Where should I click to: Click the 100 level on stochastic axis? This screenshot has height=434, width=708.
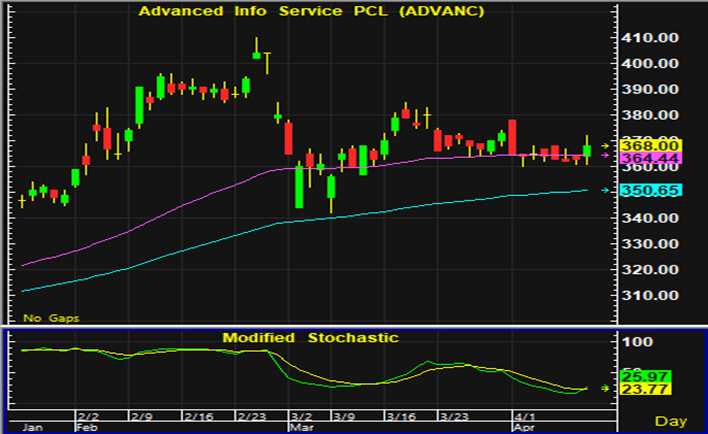click(637, 342)
